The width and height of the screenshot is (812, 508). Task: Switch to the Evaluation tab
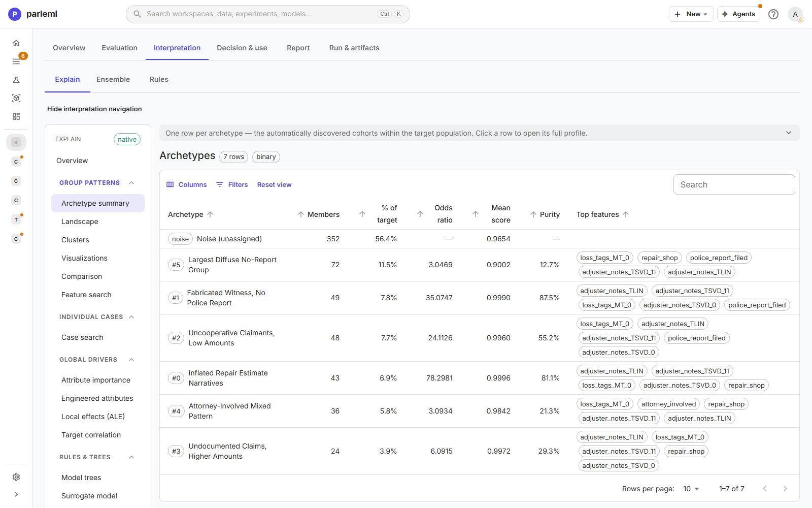(119, 48)
